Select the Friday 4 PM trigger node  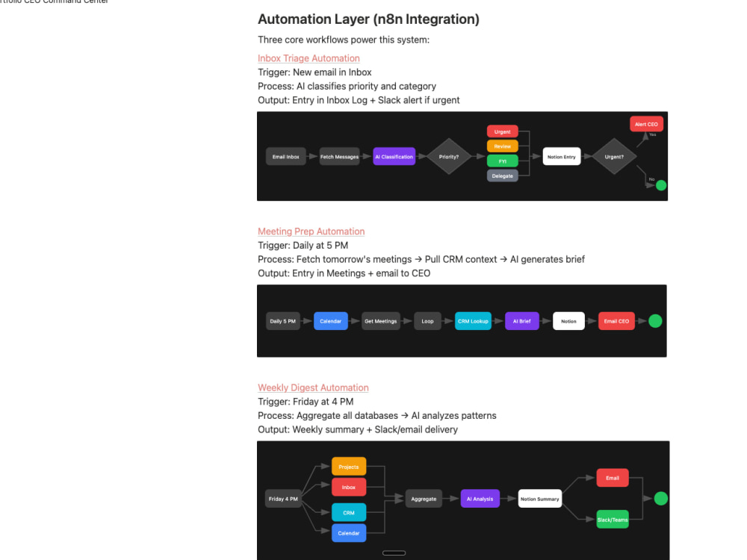(x=283, y=499)
